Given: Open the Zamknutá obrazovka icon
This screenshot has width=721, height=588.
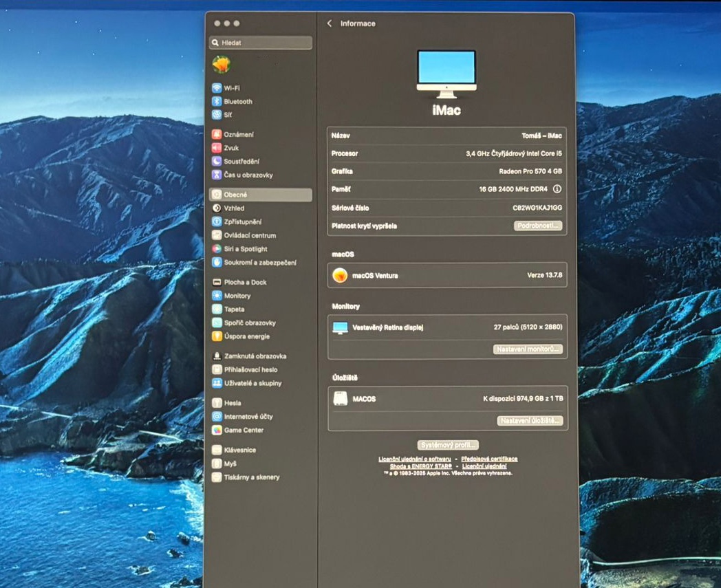Looking at the screenshot, I should (217, 356).
